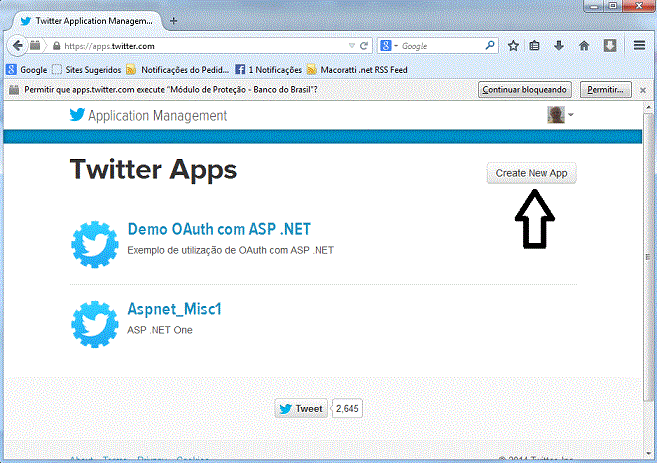Image resolution: width=657 pixels, height=463 pixels.
Task: Dismiss the plugin notification bar
Action: tap(643, 90)
